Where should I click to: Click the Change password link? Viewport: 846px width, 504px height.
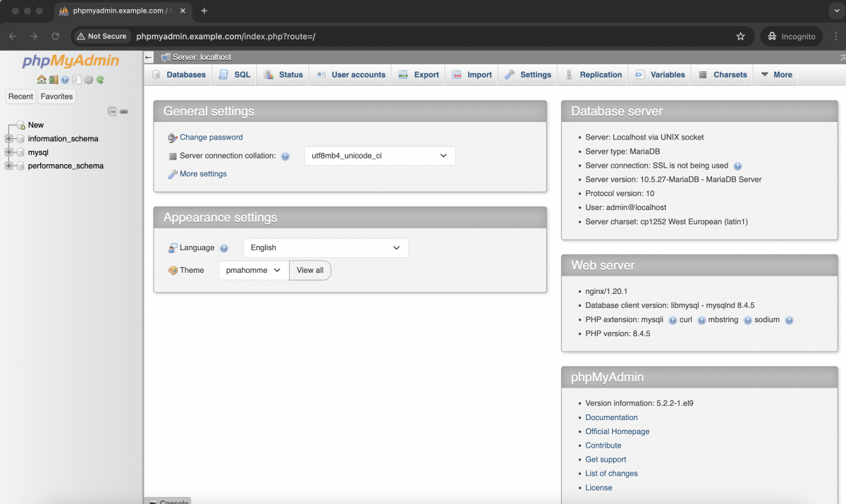(211, 137)
